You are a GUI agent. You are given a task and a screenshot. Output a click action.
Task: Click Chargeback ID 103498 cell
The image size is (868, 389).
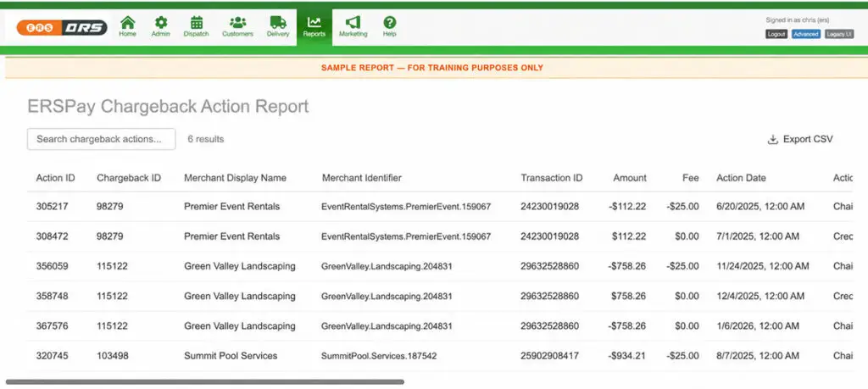point(113,356)
